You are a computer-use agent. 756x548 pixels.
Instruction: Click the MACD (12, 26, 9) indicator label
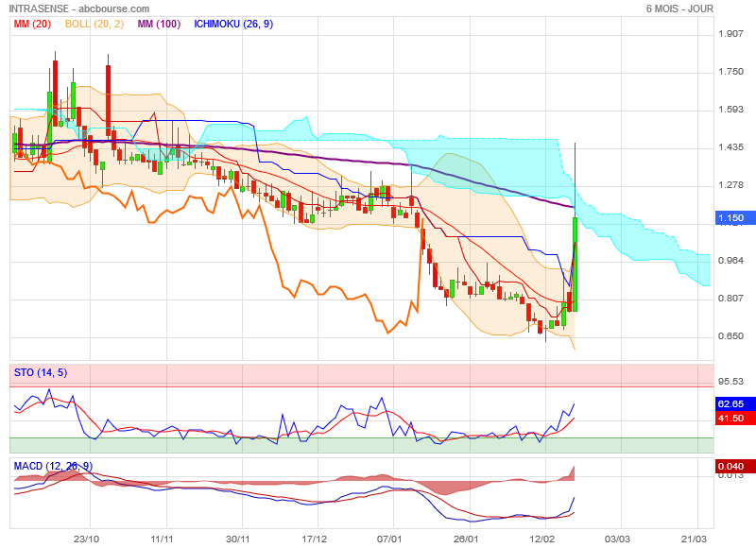pyautogui.click(x=53, y=466)
